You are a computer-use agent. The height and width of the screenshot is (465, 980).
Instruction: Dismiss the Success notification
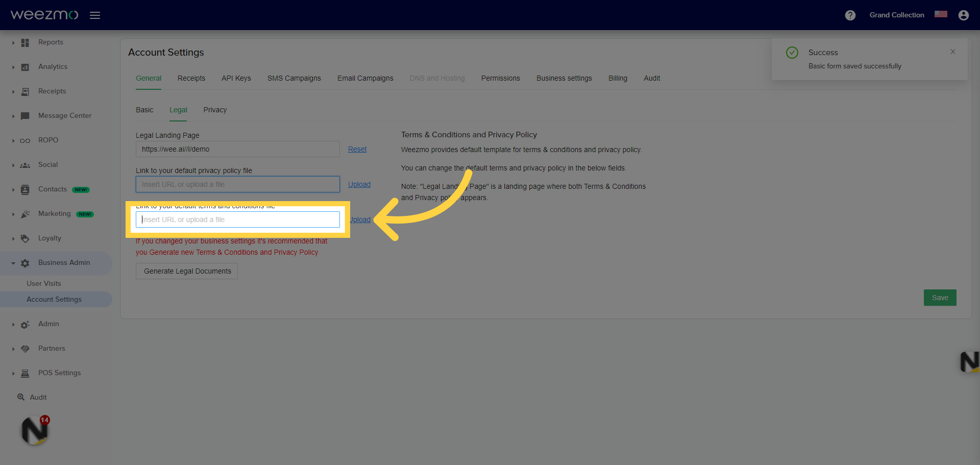click(952, 52)
